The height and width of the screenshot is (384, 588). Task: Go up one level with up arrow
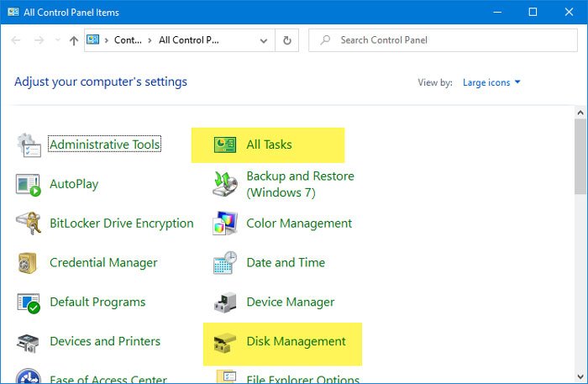click(74, 40)
